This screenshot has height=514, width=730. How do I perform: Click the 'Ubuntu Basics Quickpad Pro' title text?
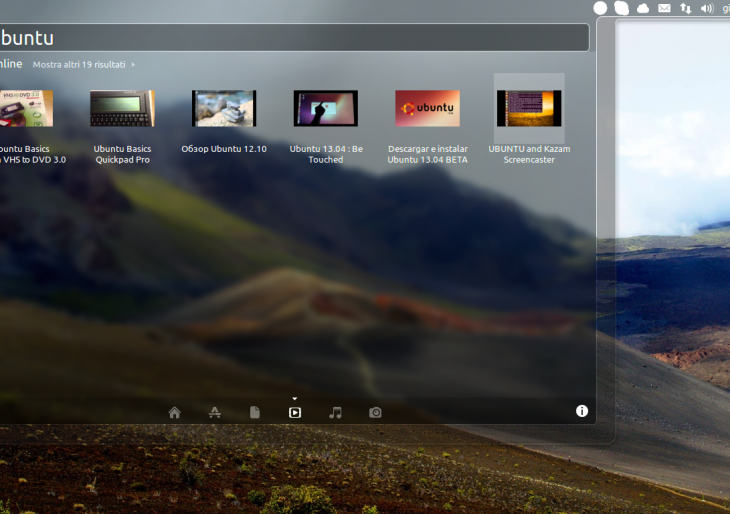[x=122, y=154]
